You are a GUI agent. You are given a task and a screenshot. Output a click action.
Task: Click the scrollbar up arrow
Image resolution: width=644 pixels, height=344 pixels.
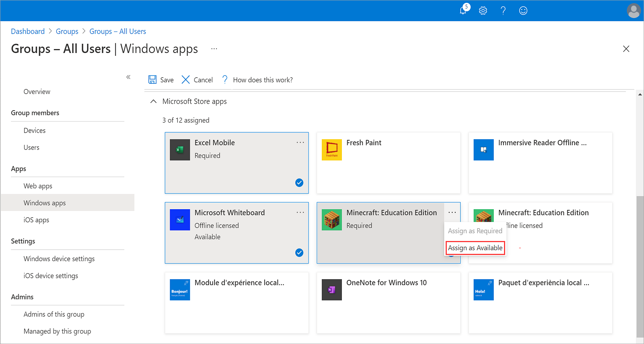pyautogui.click(x=640, y=94)
